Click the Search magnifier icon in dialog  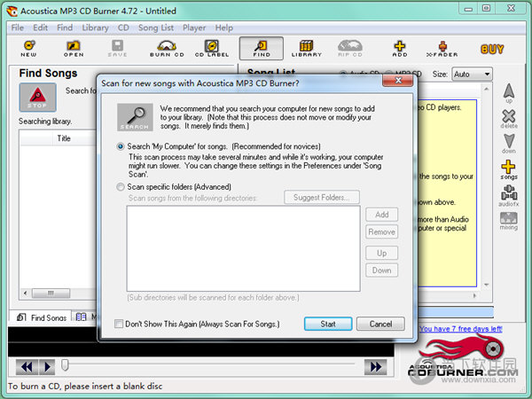(x=135, y=117)
